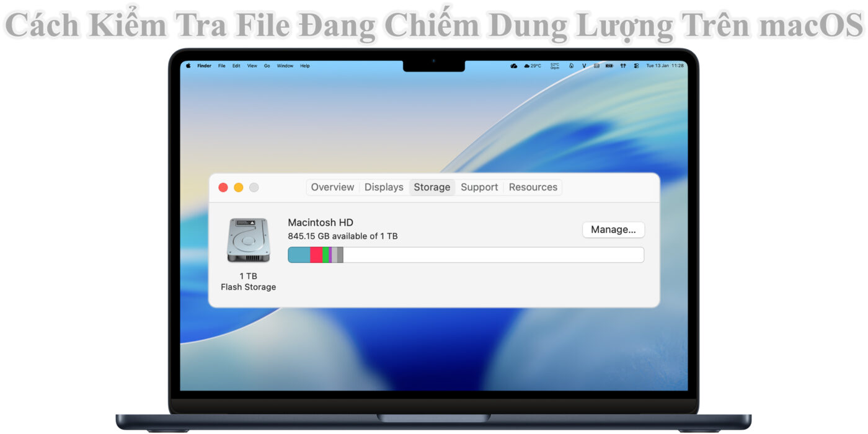Click the 29°C weather menu bar item
Image resolution: width=868 pixels, height=434 pixels.
pyautogui.click(x=533, y=66)
